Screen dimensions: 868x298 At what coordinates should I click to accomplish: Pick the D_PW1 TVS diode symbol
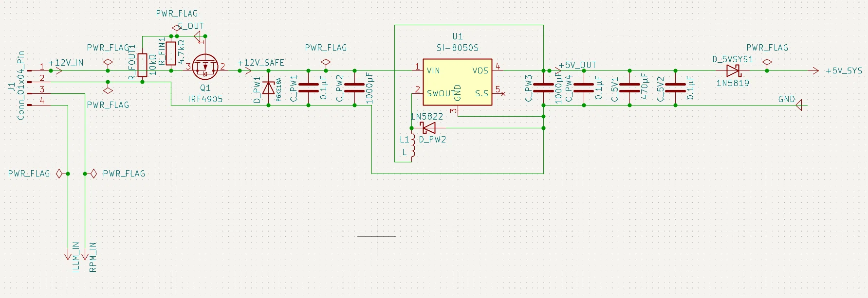click(x=268, y=88)
